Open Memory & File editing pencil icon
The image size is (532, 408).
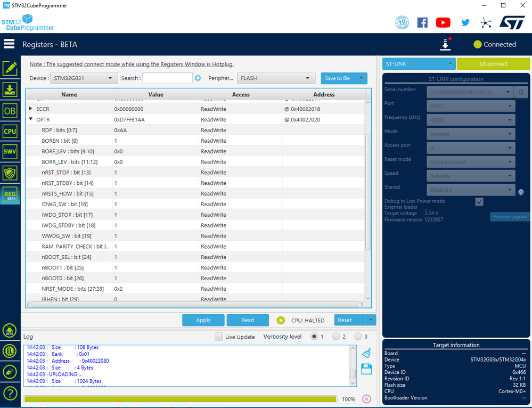coord(10,68)
